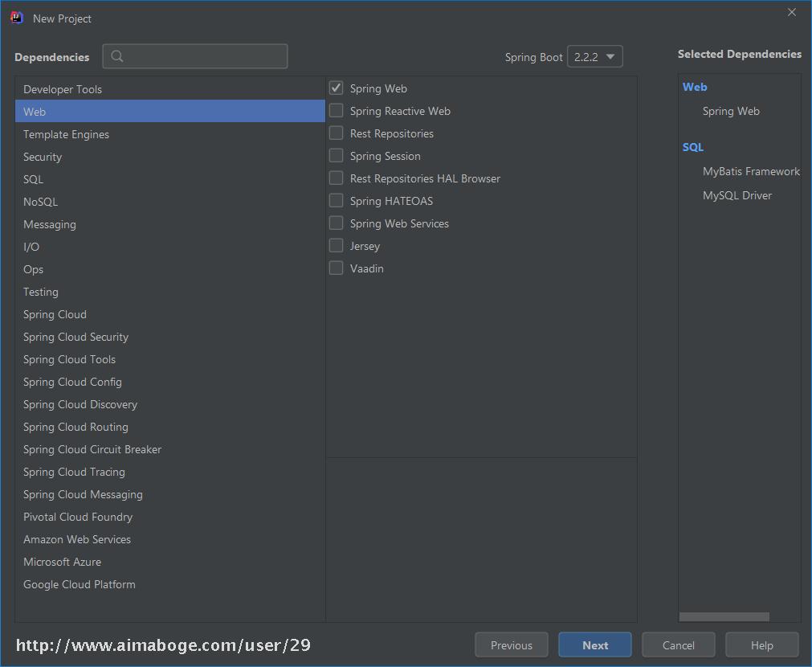Click the SQL group header in Selected Dependencies

coord(693,147)
